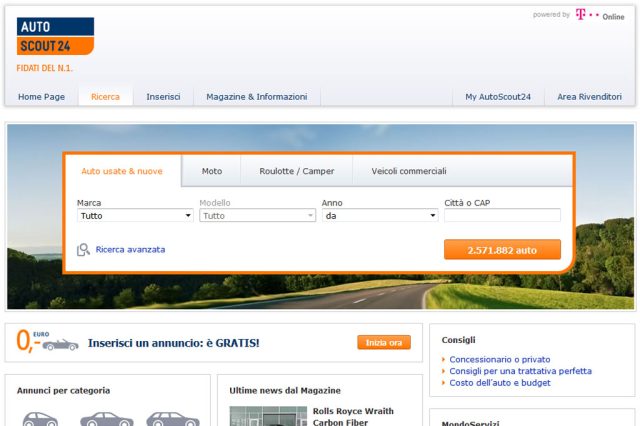Open the Marca dropdown
The image size is (640, 426).
(135, 215)
